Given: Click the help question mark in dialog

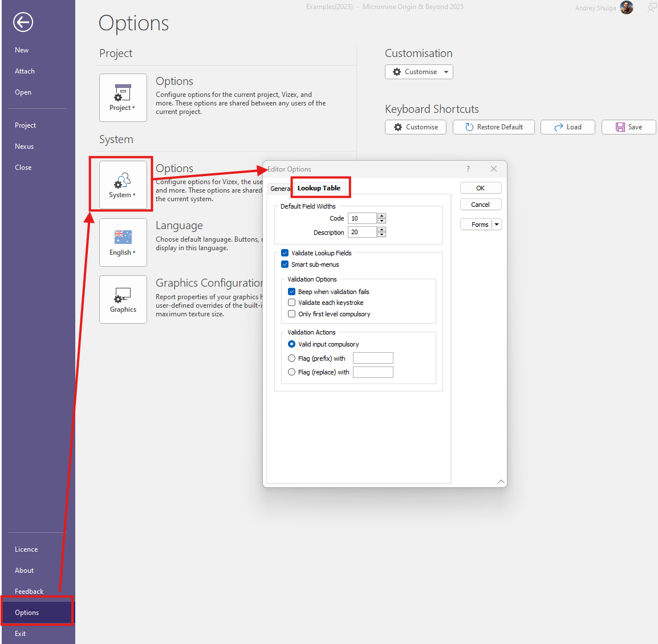Looking at the screenshot, I should click(x=468, y=169).
